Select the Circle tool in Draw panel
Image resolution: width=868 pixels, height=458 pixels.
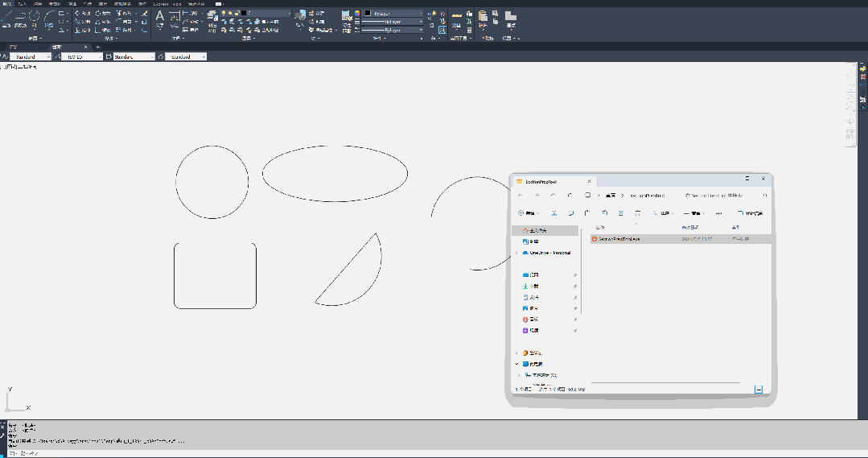tap(35, 18)
